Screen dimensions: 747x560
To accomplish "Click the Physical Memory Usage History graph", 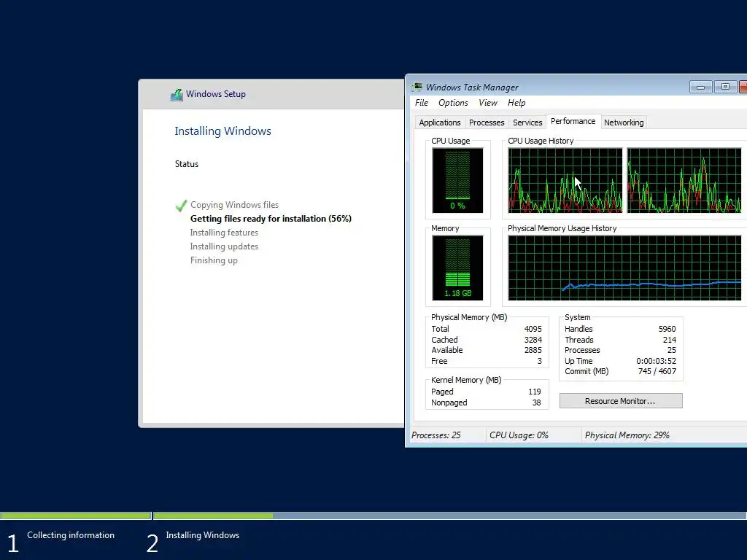I will [x=624, y=268].
